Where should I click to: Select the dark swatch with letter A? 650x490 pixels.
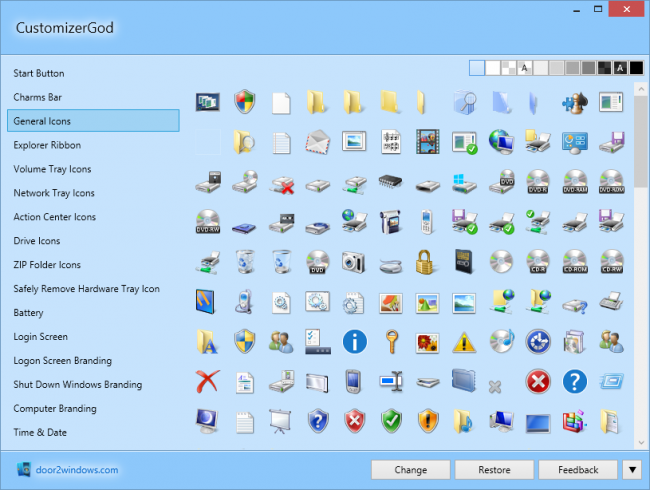coord(620,68)
